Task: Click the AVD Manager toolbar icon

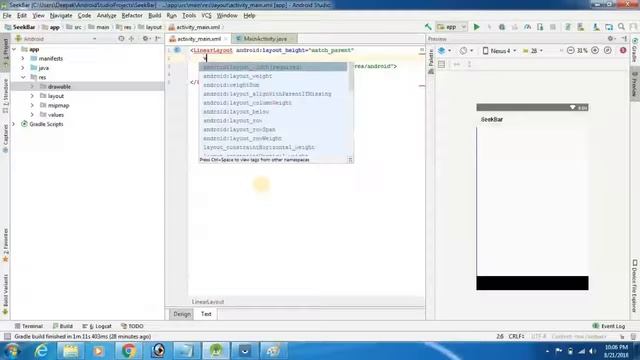Action: click(580, 27)
